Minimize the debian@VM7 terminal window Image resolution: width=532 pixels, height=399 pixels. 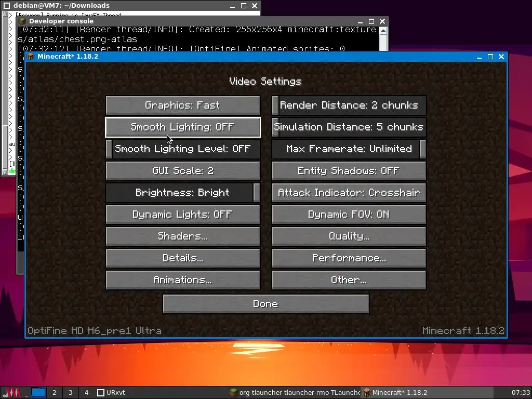[x=232, y=6]
